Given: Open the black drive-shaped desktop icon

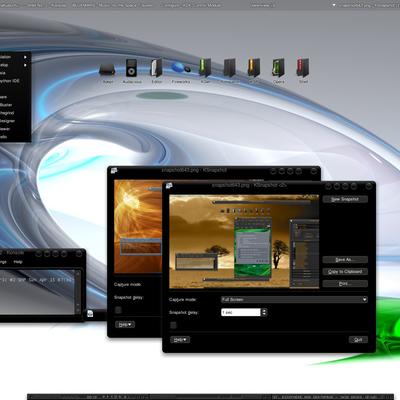Looking at the screenshot, I should [x=107, y=69].
